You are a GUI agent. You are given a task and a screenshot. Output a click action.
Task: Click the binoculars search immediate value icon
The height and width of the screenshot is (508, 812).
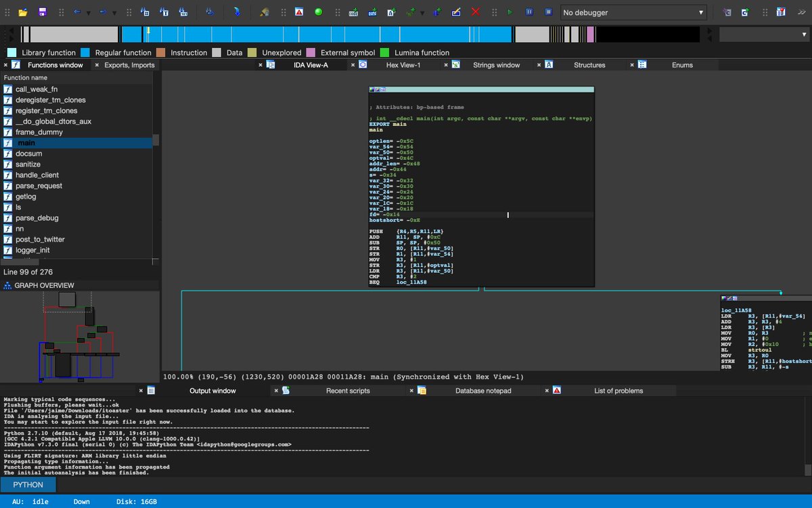tap(145, 12)
